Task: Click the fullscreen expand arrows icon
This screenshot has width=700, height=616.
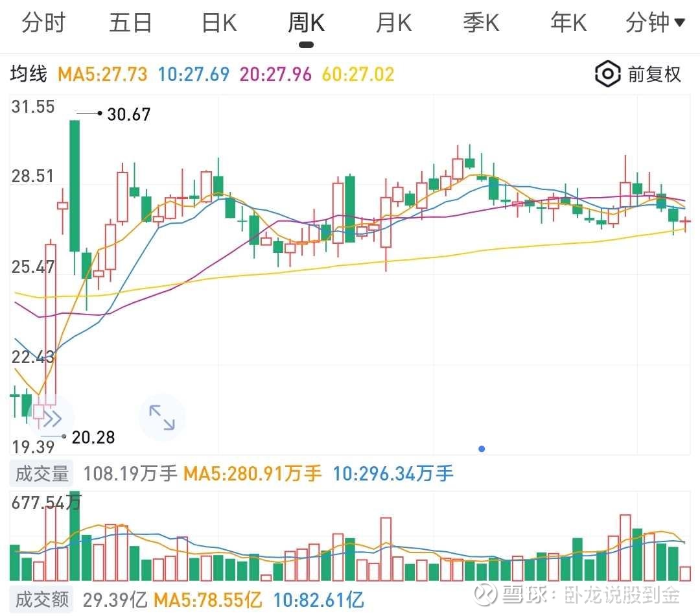Action: [x=162, y=417]
